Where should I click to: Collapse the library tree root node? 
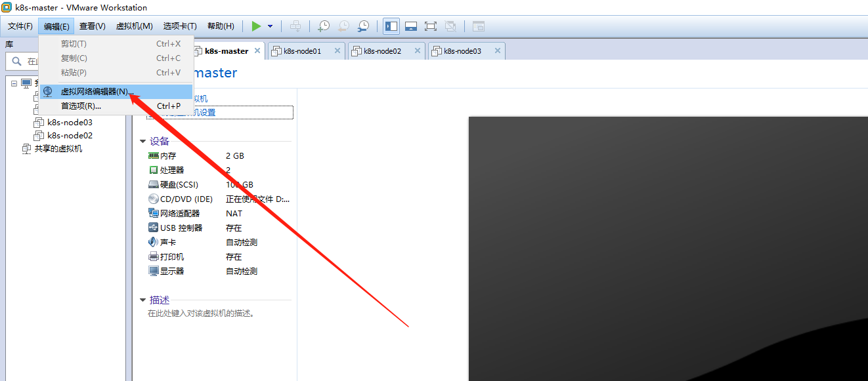[14, 83]
